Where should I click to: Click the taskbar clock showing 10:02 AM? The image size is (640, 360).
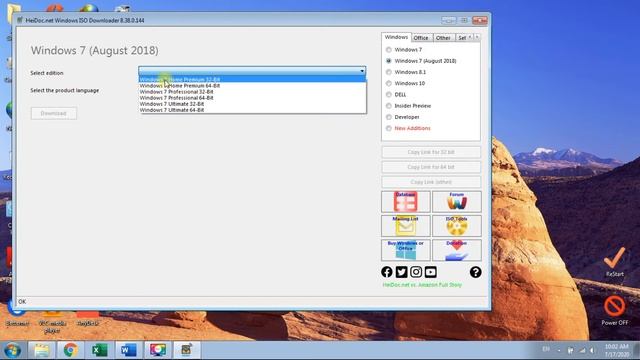click(x=617, y=350)
